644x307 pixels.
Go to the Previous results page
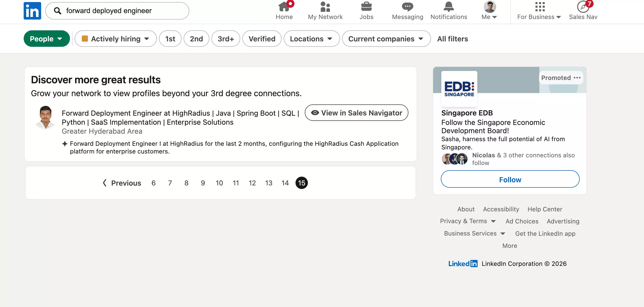click(x=122, y=183)
